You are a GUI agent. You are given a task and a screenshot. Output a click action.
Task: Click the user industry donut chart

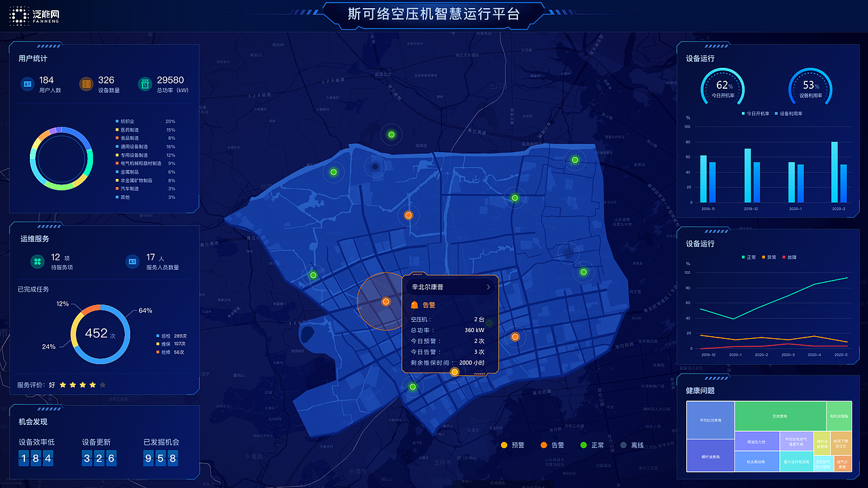coord(62,158)
